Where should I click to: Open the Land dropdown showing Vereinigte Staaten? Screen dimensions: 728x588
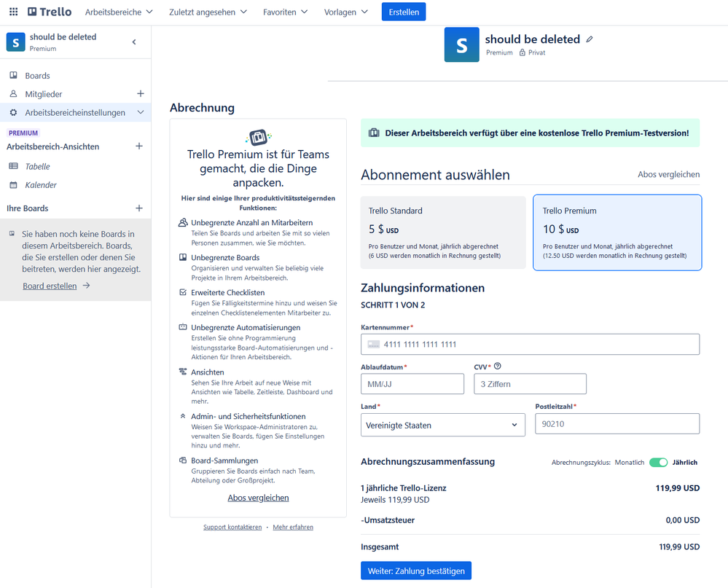(443, 425)
